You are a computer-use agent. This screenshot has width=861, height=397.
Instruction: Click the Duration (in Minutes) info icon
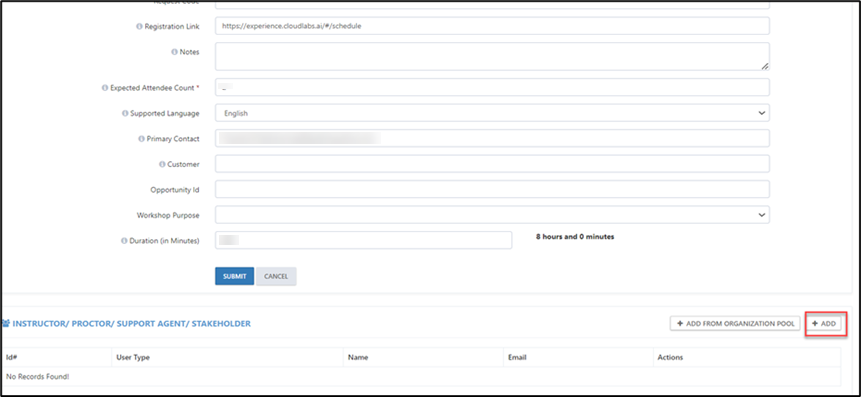[124, 241]
